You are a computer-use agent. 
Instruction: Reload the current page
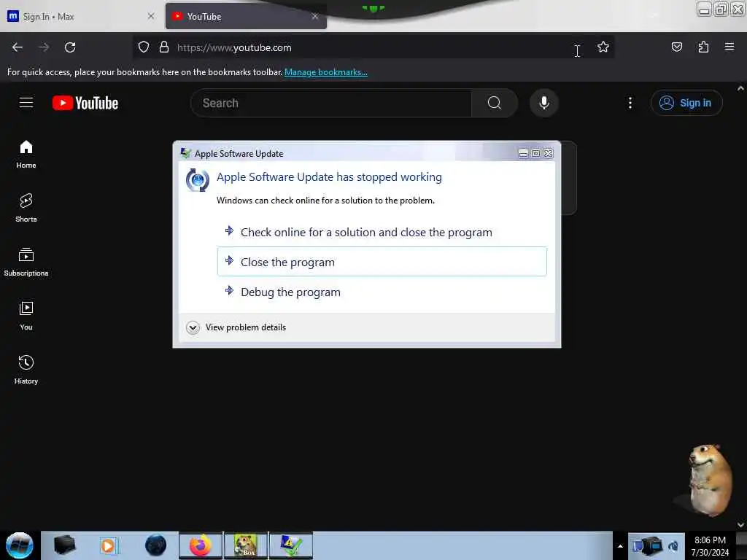click(70, 47)
